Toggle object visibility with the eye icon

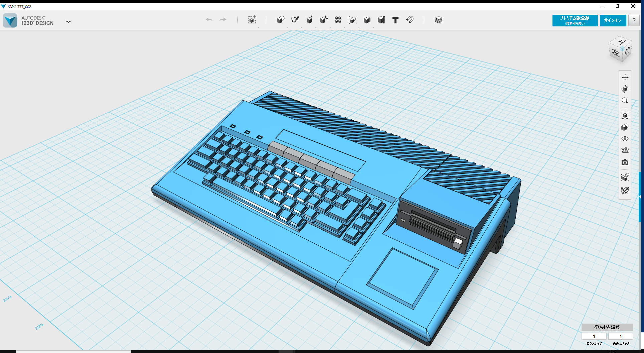pos(625,138)
